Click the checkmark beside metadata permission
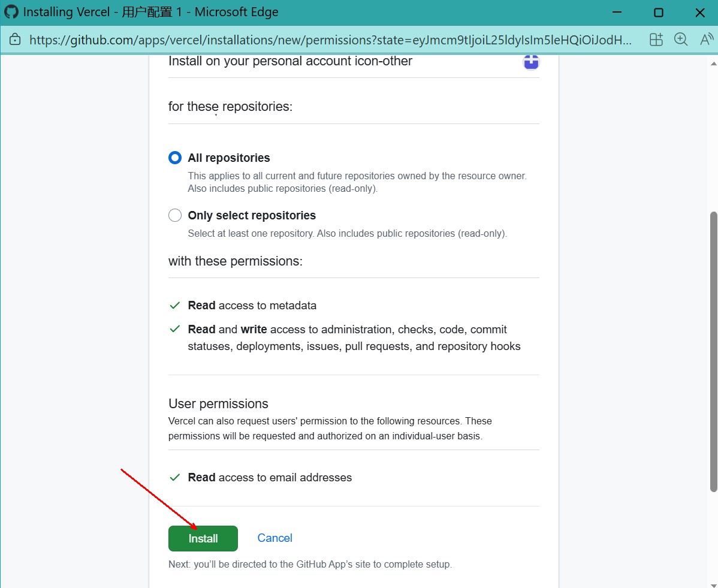Image resolution: width=718 pixels, height=588 pixels. pos(174,305)
